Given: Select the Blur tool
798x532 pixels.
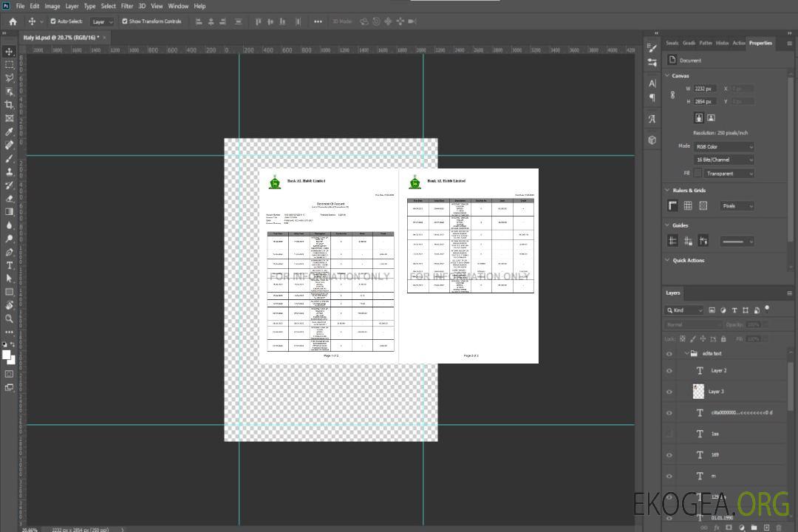Looking at the screenshot, I should pos(9,225).
